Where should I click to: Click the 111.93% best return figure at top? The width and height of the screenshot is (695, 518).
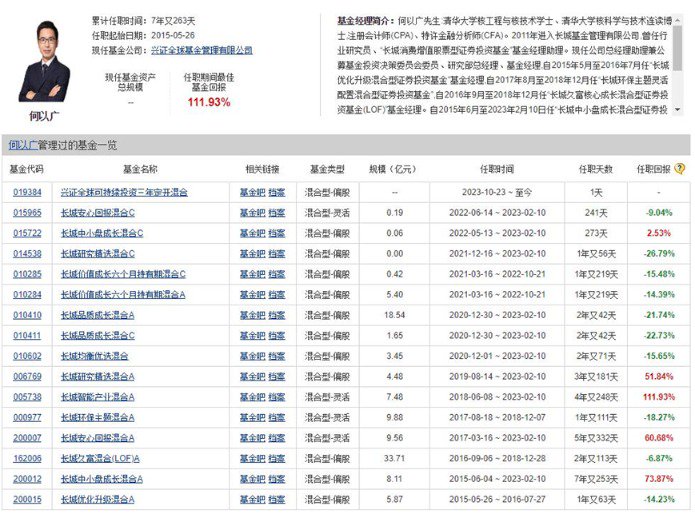(209, 102)
